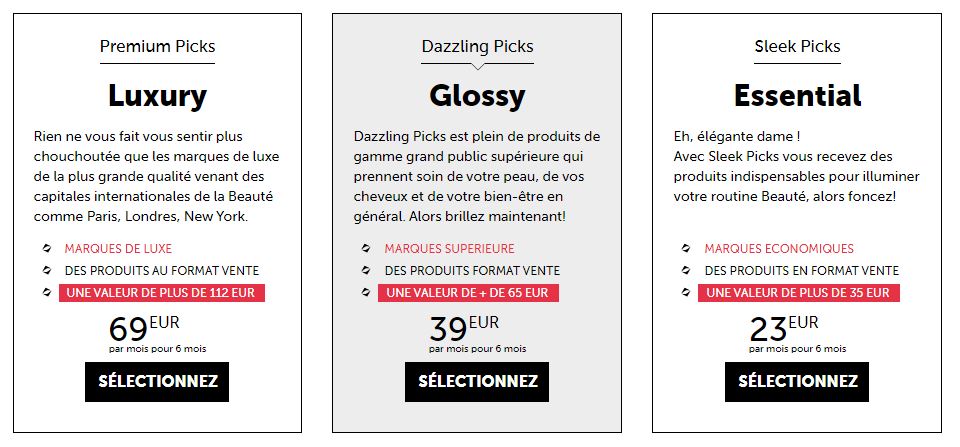Click the lips icon next to the 35 EUR value badge
Image resolution: width=960 pixels, height=447 pixels.
pyautogui.click(x=686, y=292)
